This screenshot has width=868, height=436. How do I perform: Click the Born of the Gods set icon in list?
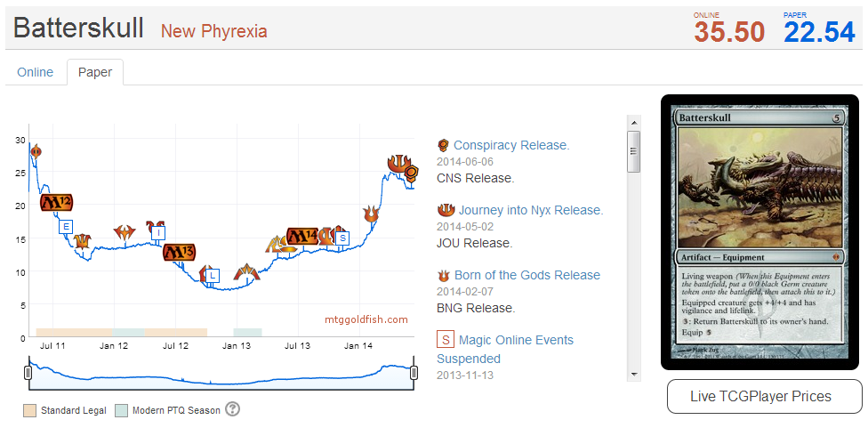pos(444,276)
